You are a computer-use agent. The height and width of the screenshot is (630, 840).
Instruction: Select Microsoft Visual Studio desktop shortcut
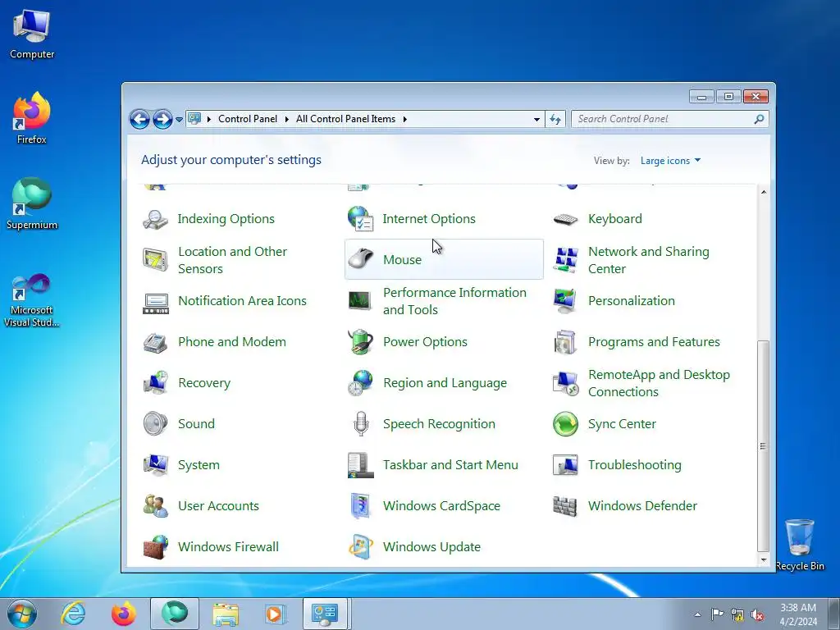(x=32, y=300)
